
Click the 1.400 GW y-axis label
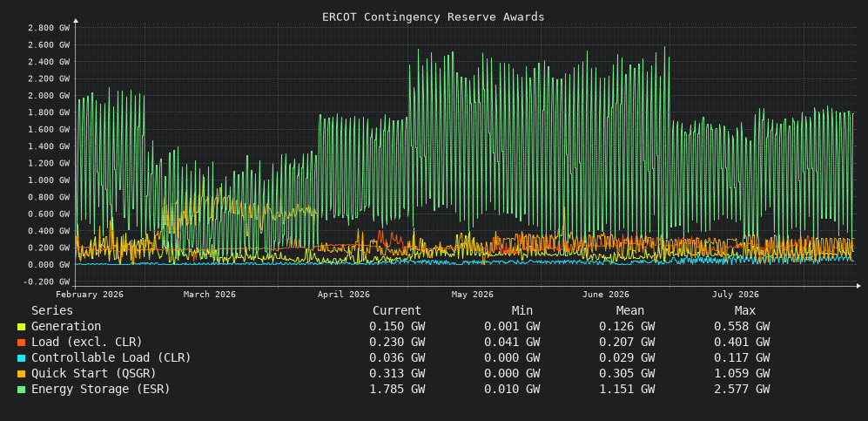pyautogui.click(x=48, y=146)
